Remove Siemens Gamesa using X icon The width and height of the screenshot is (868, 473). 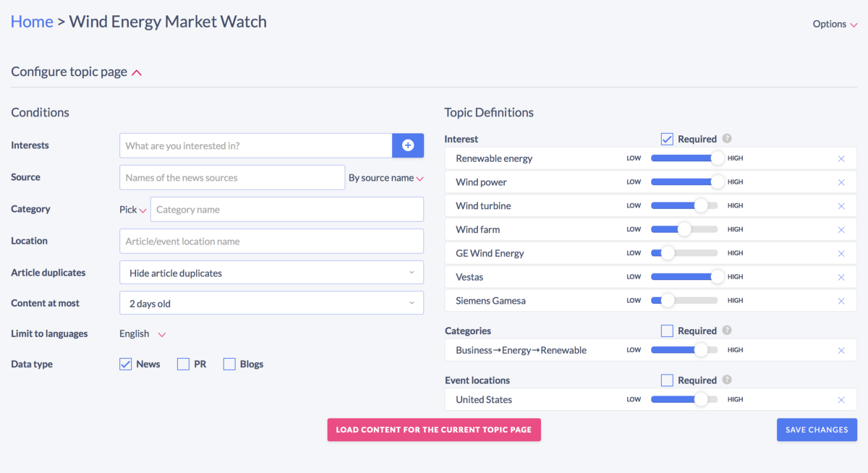pyautogui.click(x=841, y=301)
